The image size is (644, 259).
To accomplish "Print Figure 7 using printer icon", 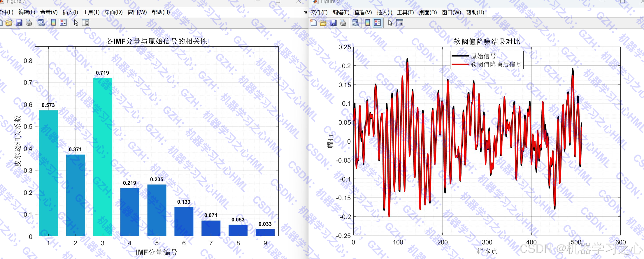I will (x=29, y=22).
